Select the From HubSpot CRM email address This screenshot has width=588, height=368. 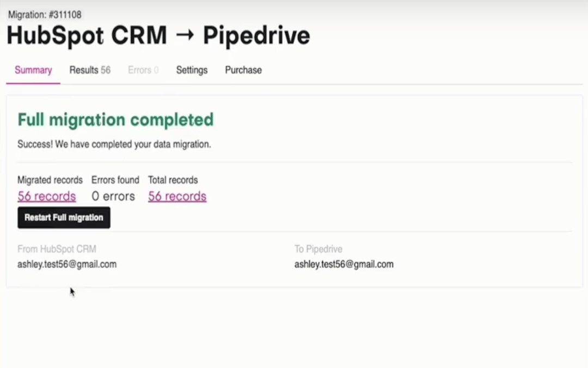67,264
